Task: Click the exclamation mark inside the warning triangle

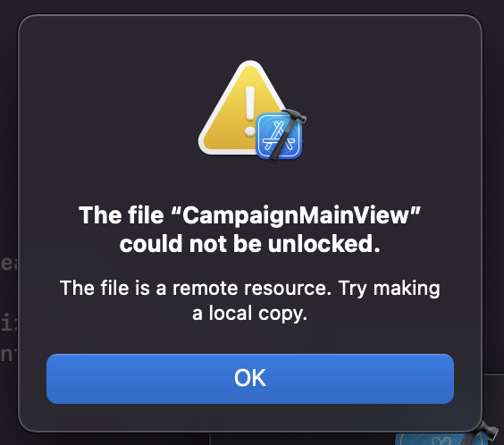Action: [249, 111]
